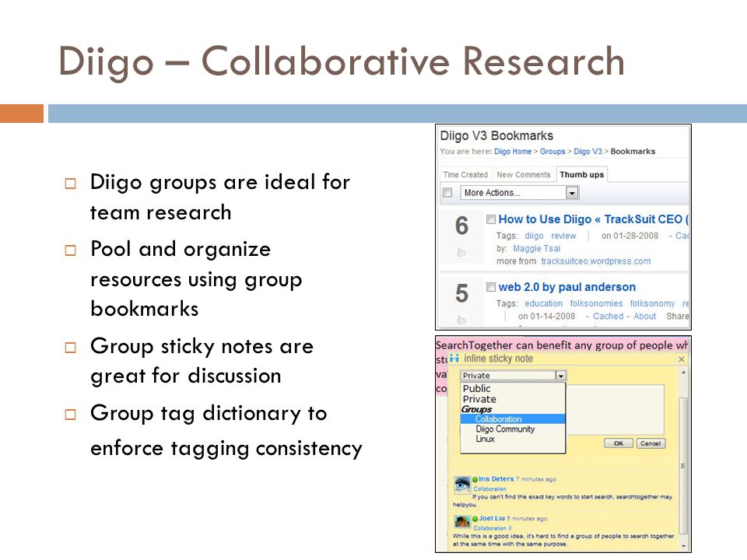Click the number 5 thumb-up count

tap(461, 293)
